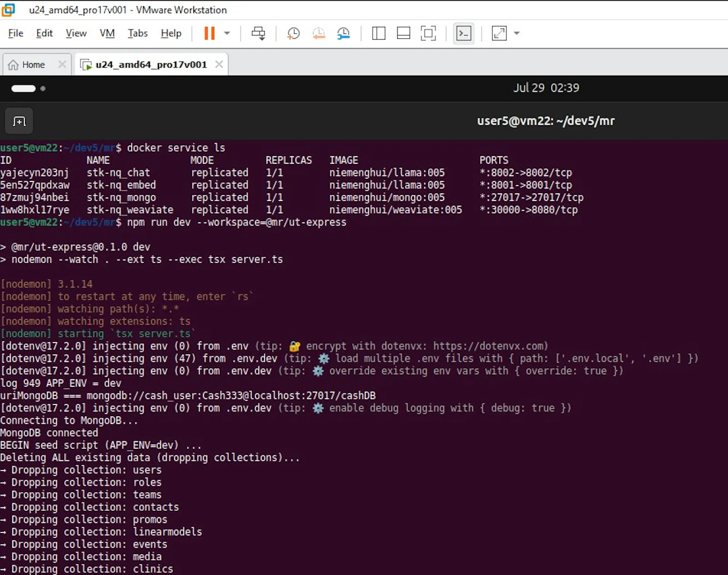This screenshot has width=728, height=575.
Task: Click the stk-nq_embed service name
Action: (x=121, y=185)
